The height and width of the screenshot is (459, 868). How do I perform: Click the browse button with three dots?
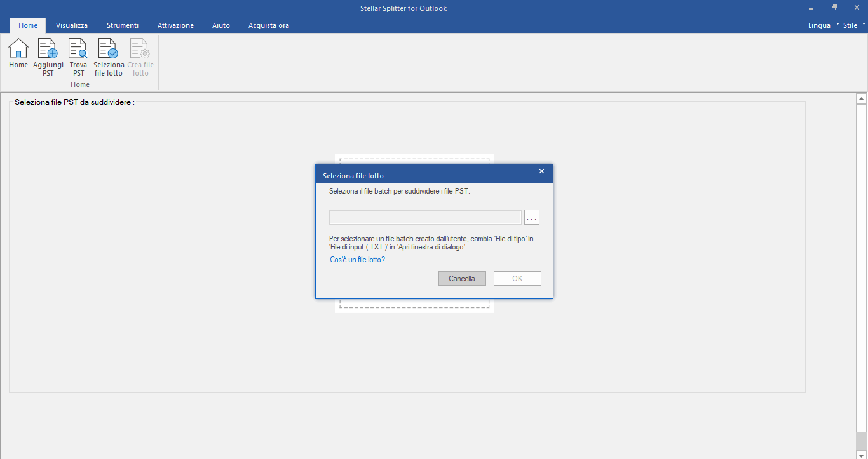(x=532, y=218)
